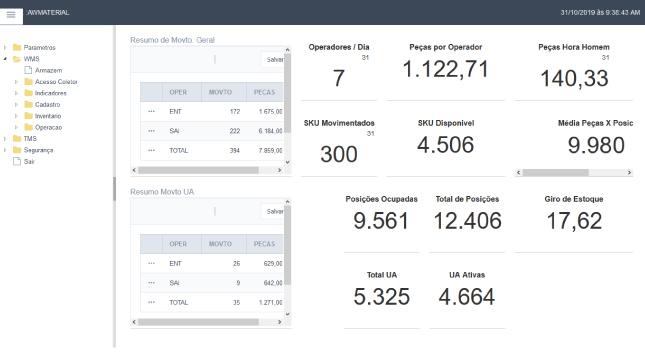Open the TOTAL row ellipsis in Resumo de Movto. Geral
645x363 pixels.
151,150
